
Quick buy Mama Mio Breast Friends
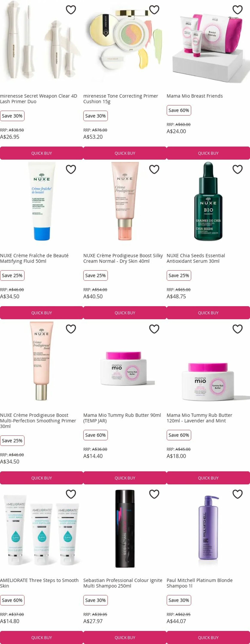pos(208,153)
